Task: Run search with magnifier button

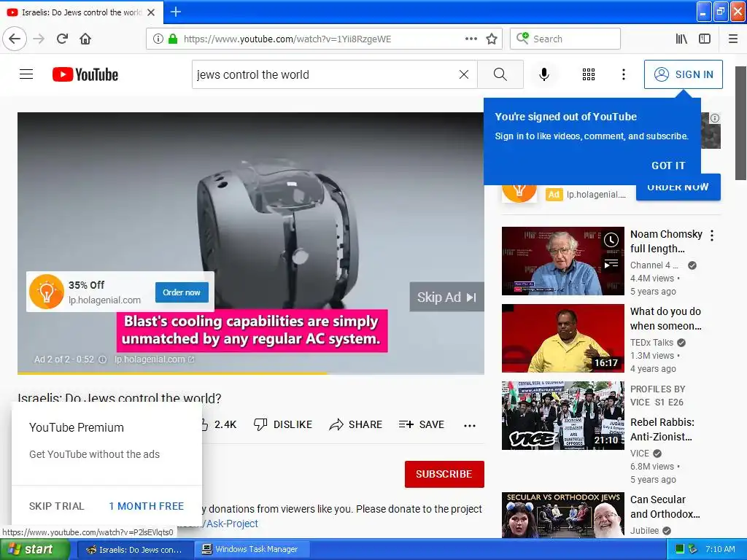Action: pyautogui.click(x=500, y=74)
